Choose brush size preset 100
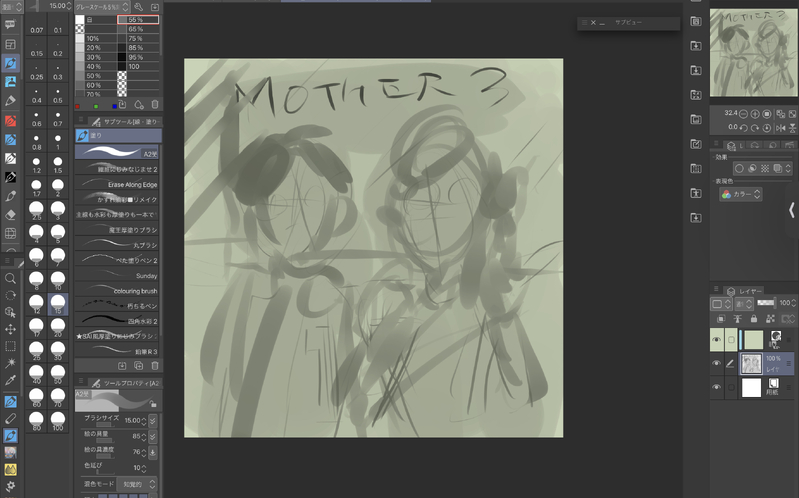 [x=58, y=422]
